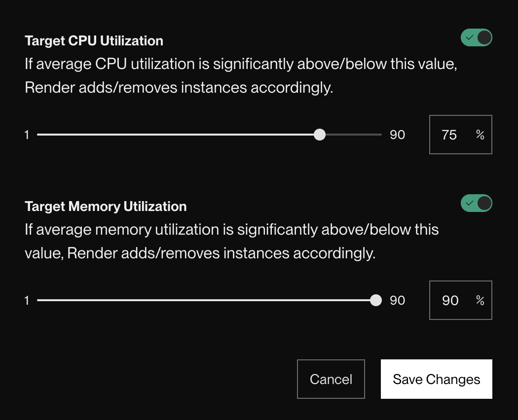This screenshot has height=420, width=518.
Task: Click the middle of the CPU slider track
Action: click(x=209, y=134)
